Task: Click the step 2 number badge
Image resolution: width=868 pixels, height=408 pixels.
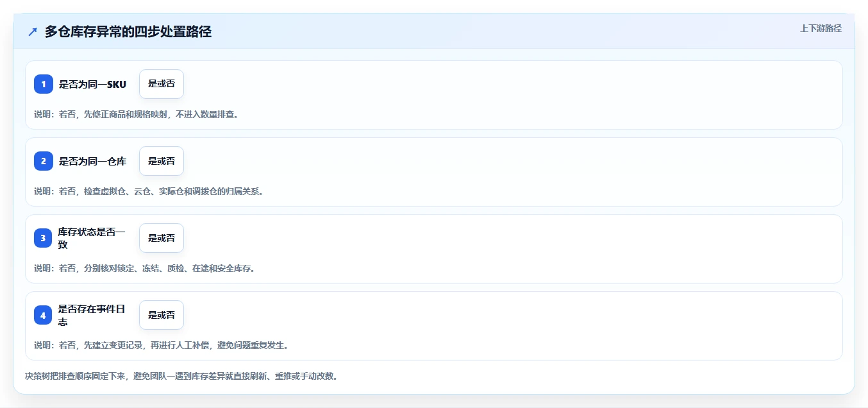Action: (x=44, y=161)
